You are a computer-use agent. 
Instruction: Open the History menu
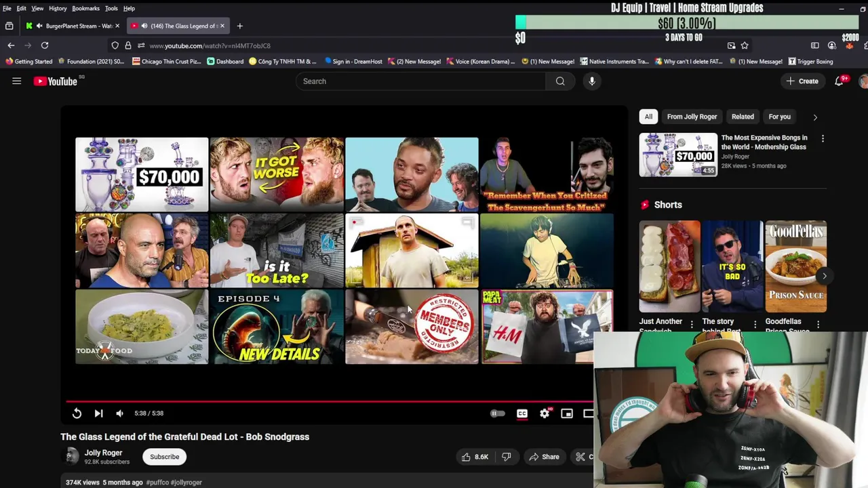tap(58, 8)
